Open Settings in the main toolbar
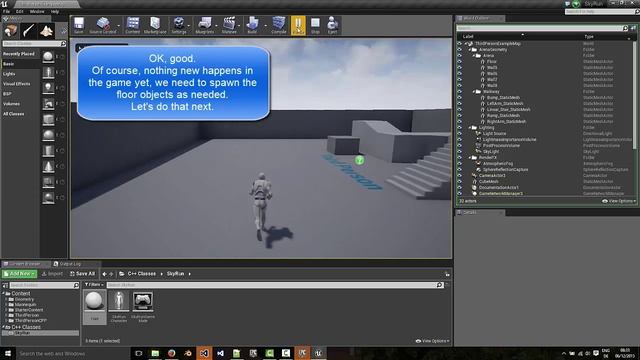Image resolution: width=640 pixels, height=360 pixels. pos(179,25)
